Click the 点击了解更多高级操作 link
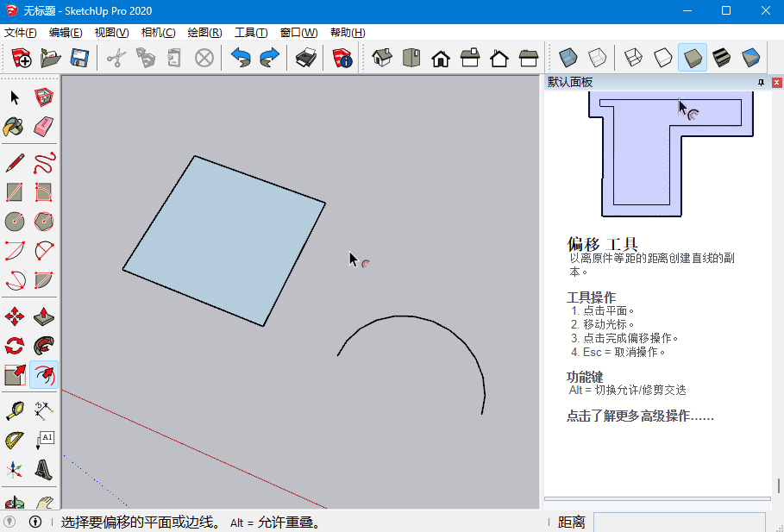Screen dimensions: 784x532 pyautogui.click(x=640, y=416)
